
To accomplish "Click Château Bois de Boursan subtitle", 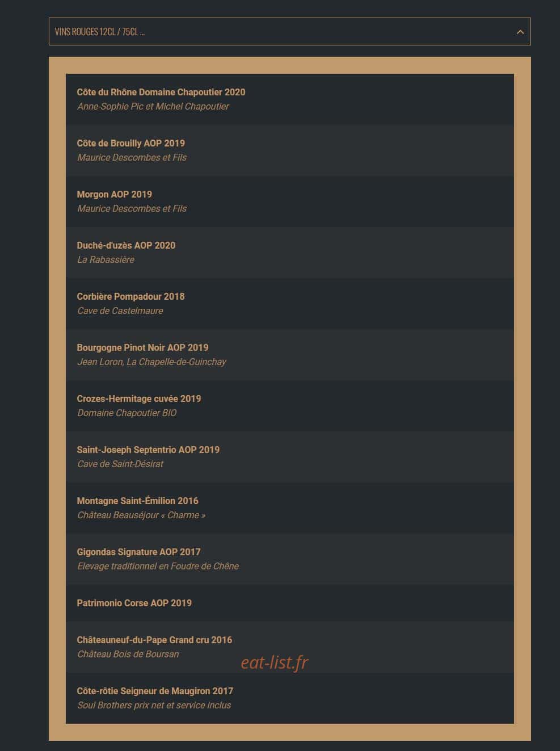I will pyautogui.click(x=128, y=654).
